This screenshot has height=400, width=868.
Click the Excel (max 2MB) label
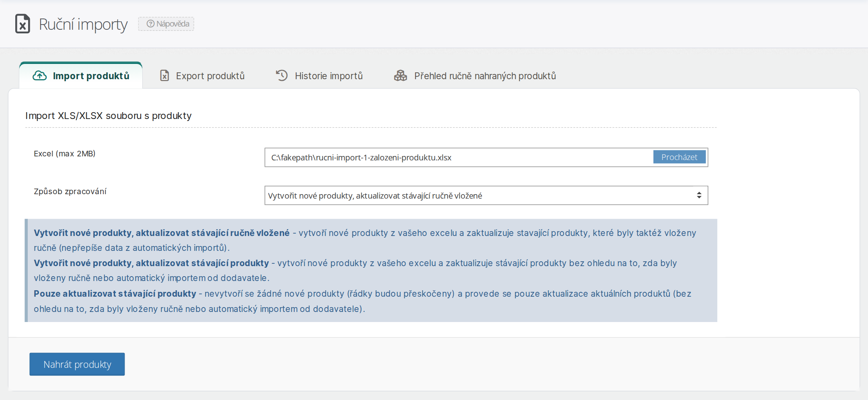(x=65, y=154)
